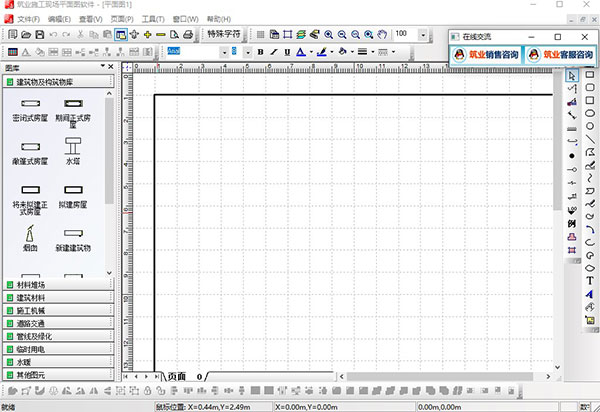Open the 其他图元 library category
The height and width of the screenshot is (412, 600).
58,375
